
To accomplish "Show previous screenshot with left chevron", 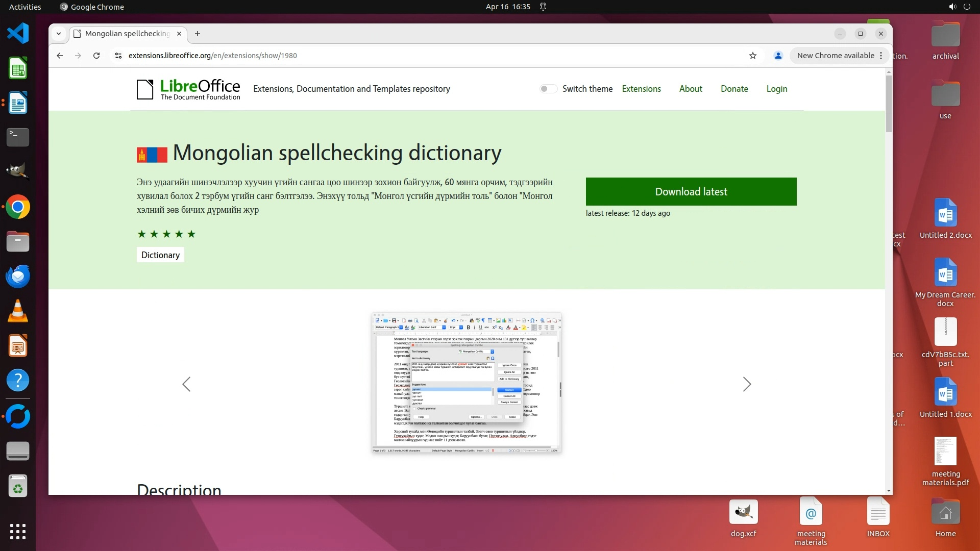I will click(x=186, y=384).
